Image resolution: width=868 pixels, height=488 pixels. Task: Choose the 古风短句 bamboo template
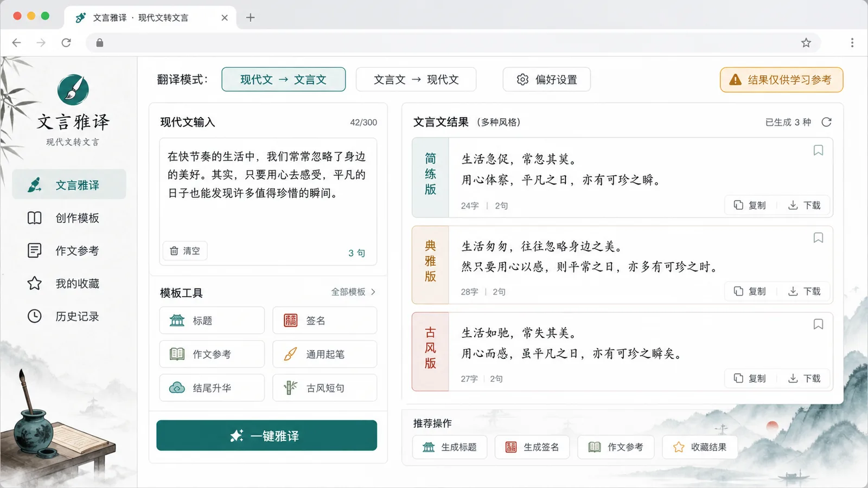point(324,388)
